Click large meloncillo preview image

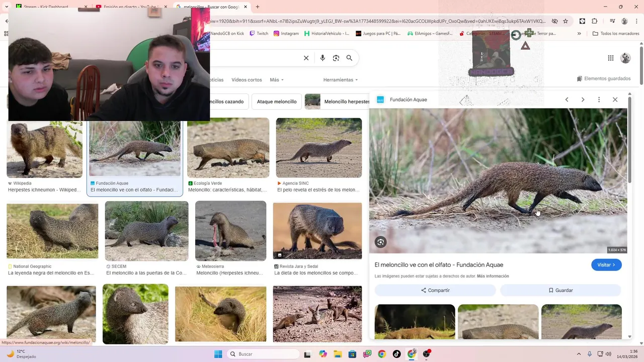coord(498,180)
